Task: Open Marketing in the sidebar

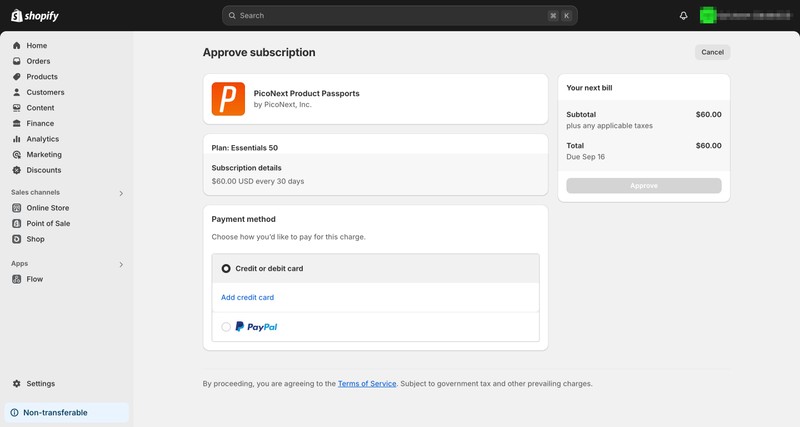Action: coord(44,155)
